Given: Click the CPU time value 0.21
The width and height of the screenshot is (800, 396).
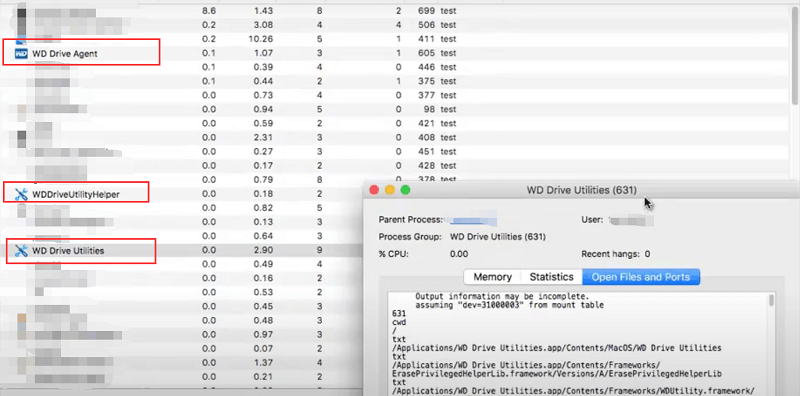Looking at the screenshot, I should click(264, 377).
